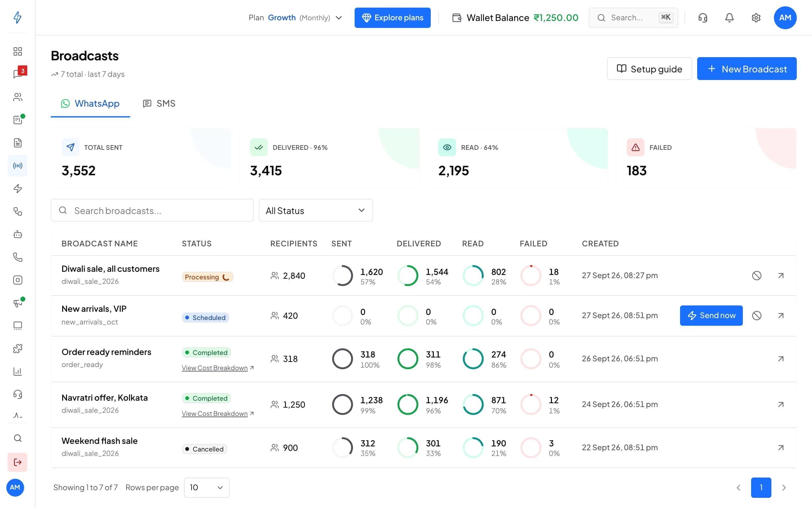Click the Explore plans button
Screen dimensions: 812x508
(x=392, y=18)
